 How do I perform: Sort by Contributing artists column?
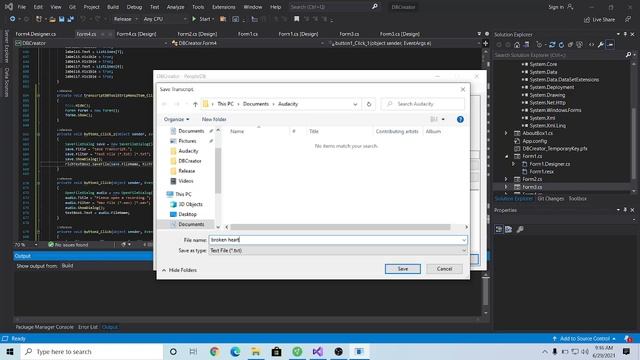397,131
